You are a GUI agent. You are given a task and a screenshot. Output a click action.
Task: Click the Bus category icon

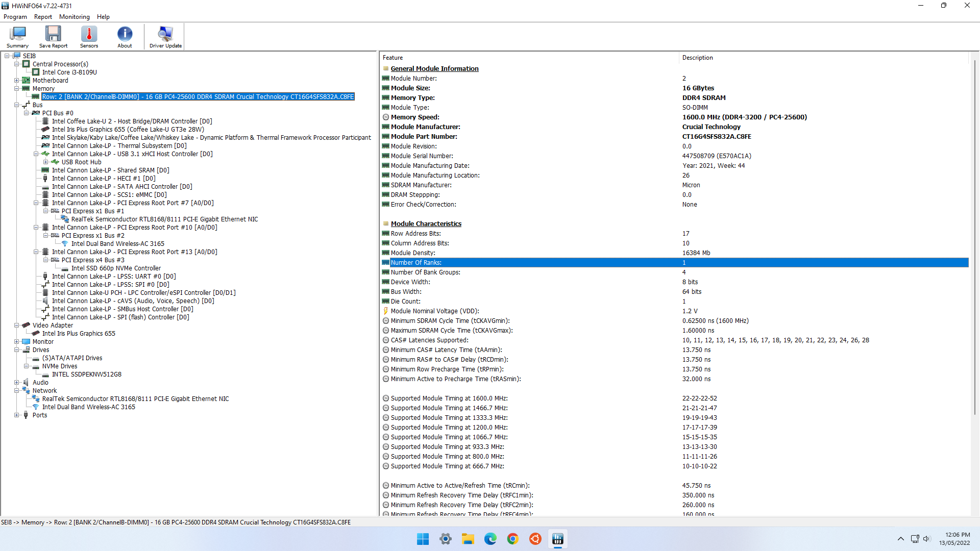(26, 105)
